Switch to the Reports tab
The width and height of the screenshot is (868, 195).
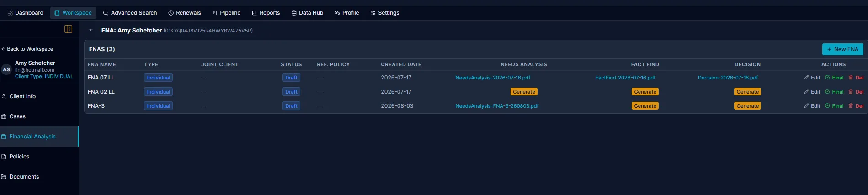[266, 13]
